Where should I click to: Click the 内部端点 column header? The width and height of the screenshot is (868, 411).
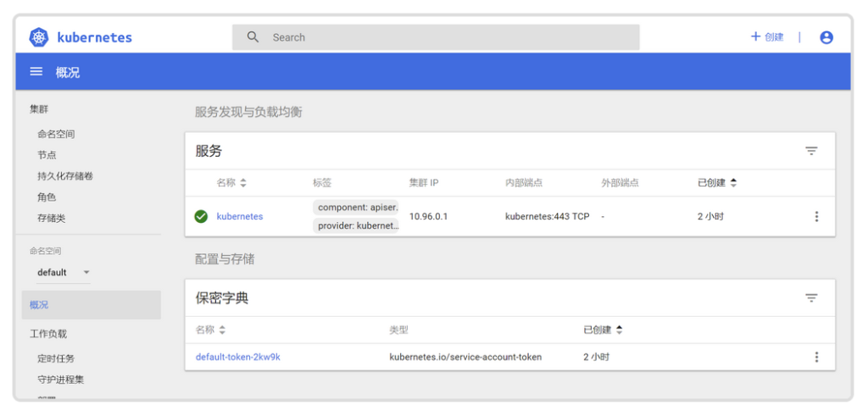pos(524,182)
